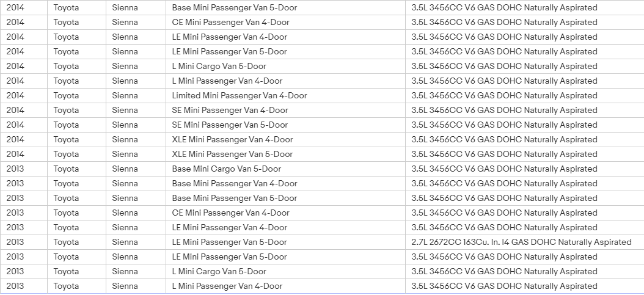The height and width of the screenshot is (295, 644).
Task: Click the 2013 LE Mini Passenger Van 4-Door cell
Action: tap(285, 227)
